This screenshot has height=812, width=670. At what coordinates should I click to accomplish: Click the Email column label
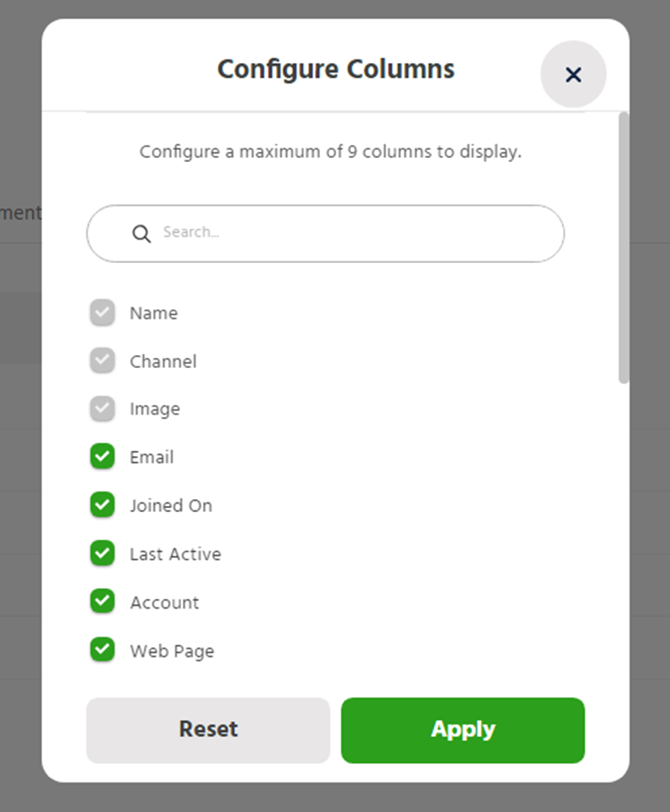152,457
